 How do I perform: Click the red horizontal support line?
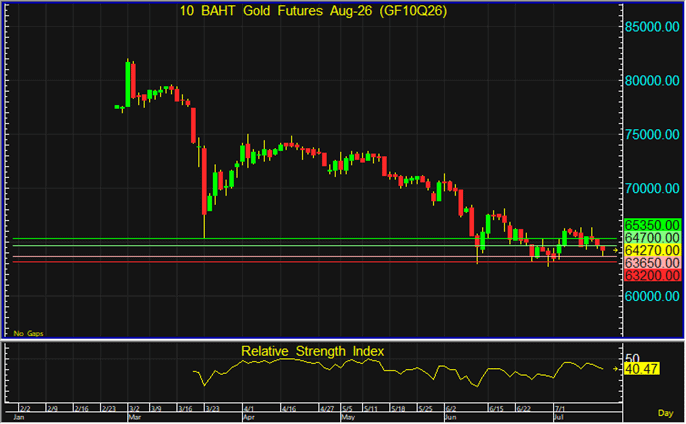(315, 262)
